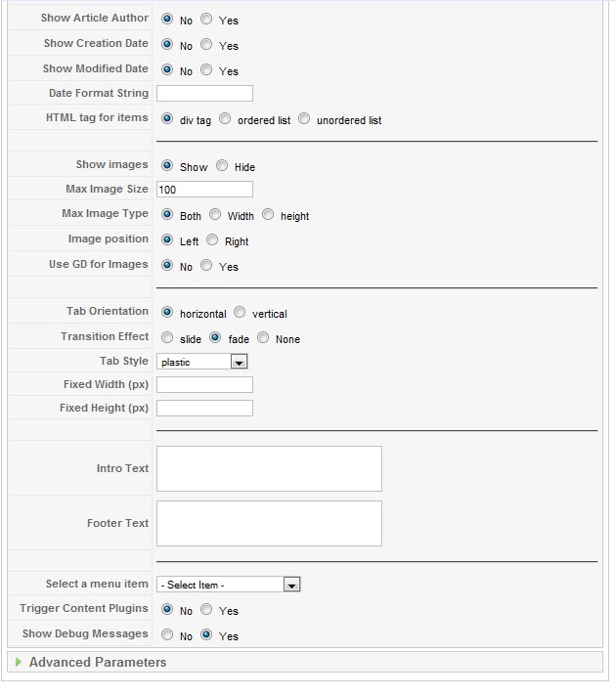Enable Use GD for Images Yes option
616x696 pixels.
[x=206, y=265]
